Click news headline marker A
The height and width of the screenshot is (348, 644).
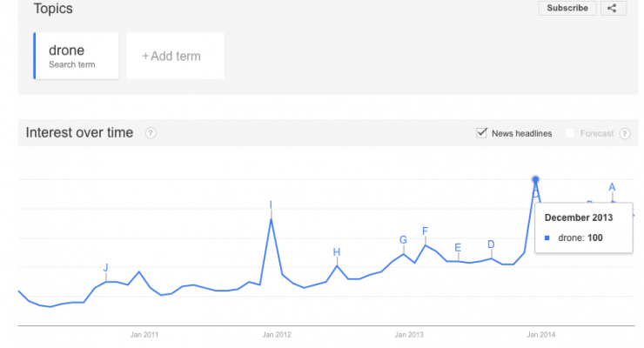point(612,188)
